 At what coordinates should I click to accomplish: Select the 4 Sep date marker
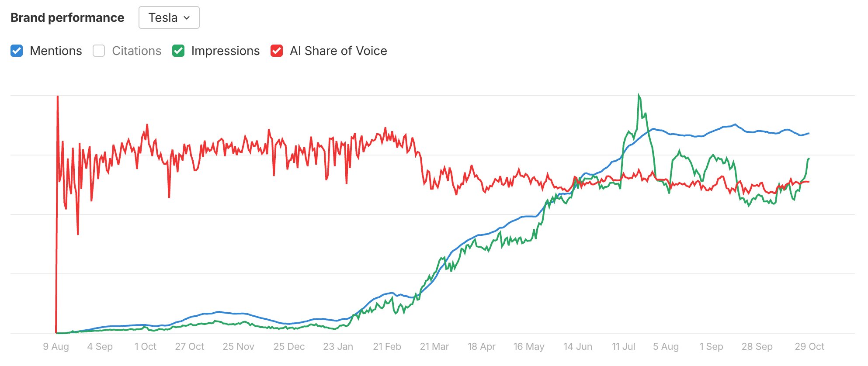pyautogui.click(x=100, y=346)
